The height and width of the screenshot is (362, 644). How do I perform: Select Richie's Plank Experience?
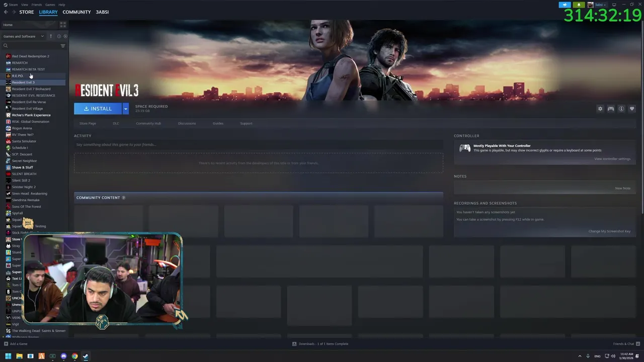click(x=31, y=115)
